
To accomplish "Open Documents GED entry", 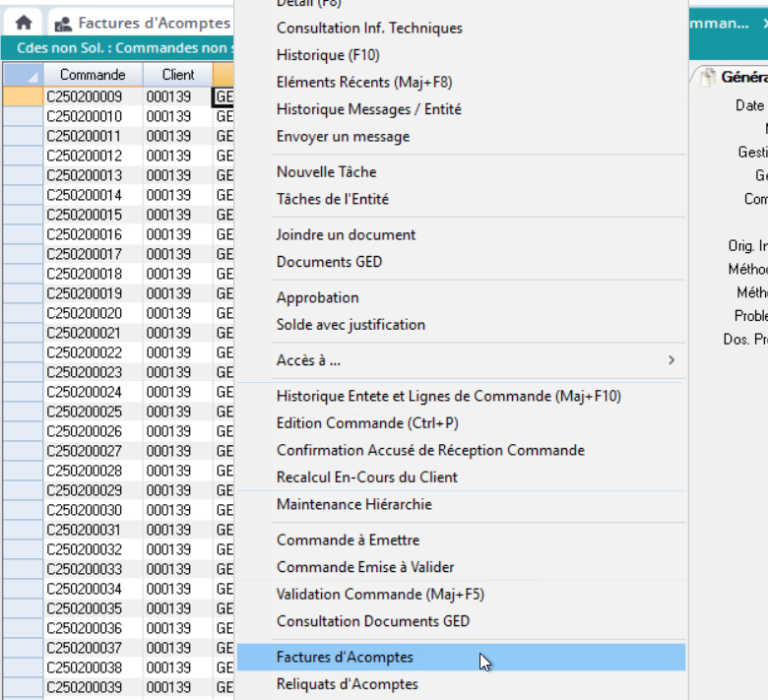I will point(329,262).
